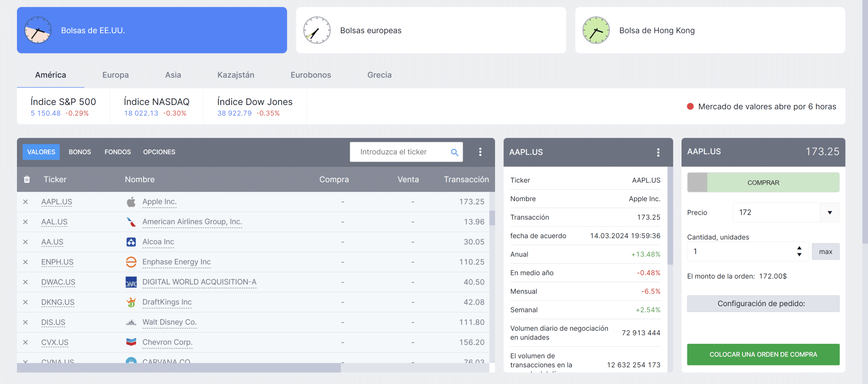The image size is (868, 384).
Task: Remove AAPL.US row with its X icon
Action: click(x=25, y=202)
